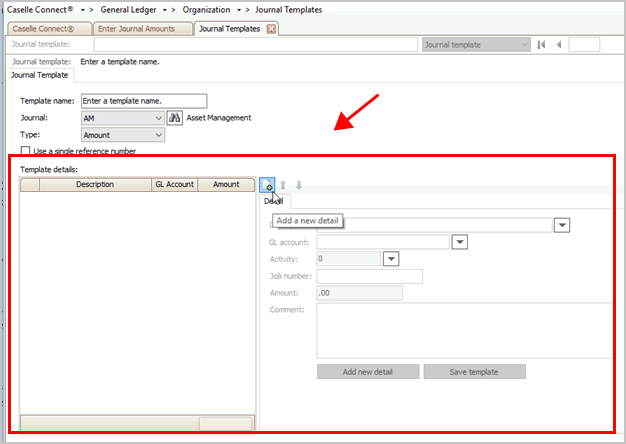Expand the GL account dropdown arrow
Screen dimensions: 626x444
coord(460,241)
